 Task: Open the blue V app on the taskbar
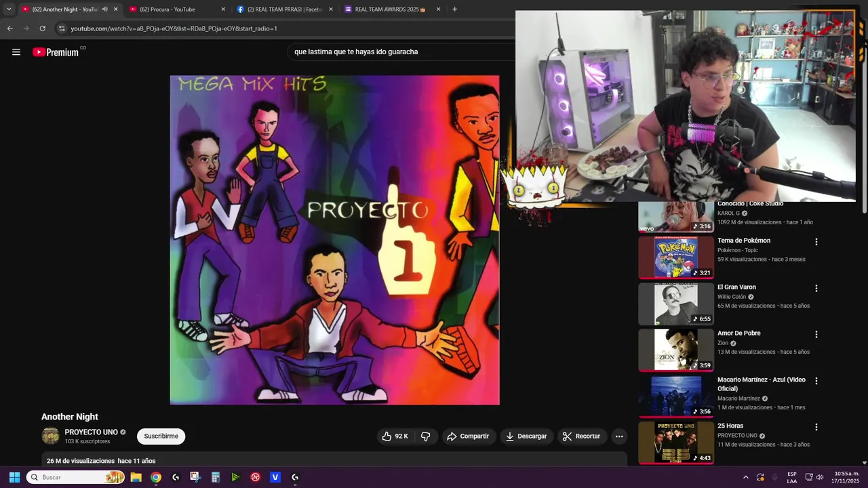(275, 477)
